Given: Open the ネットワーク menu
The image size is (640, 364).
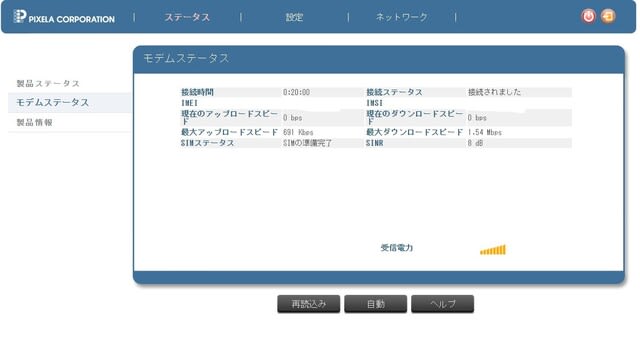Looking at the screenshot, I should click(x=402, y=17).
